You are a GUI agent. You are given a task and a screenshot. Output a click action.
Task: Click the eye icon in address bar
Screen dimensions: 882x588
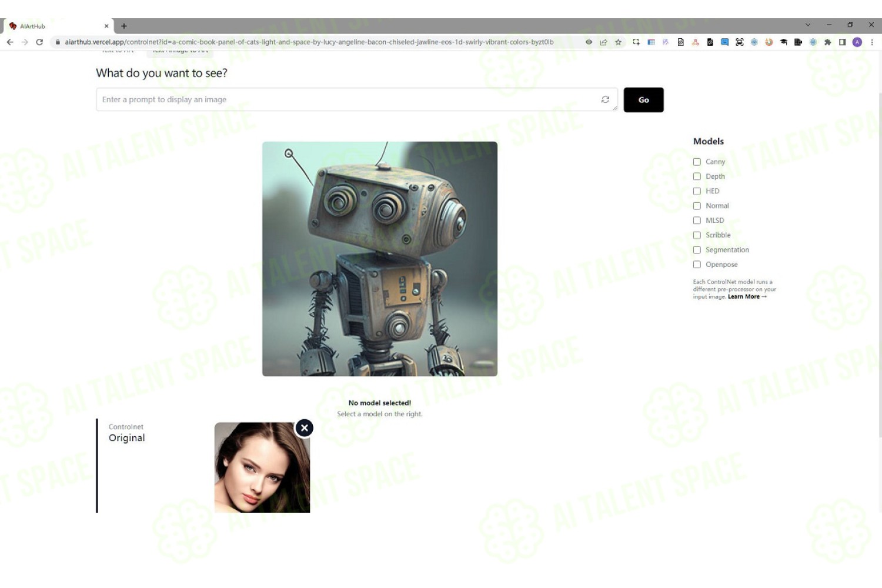pos(589,42)
